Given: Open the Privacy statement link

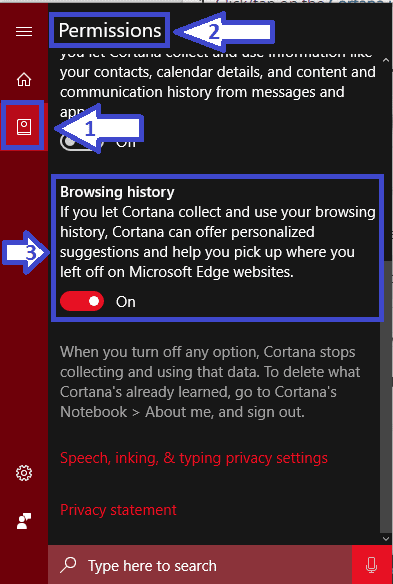Looking at the screenshot, I should click(x=118, y=510).
